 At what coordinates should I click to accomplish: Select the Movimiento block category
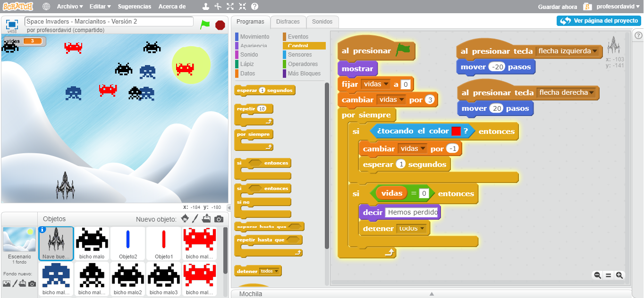[254, 36]
